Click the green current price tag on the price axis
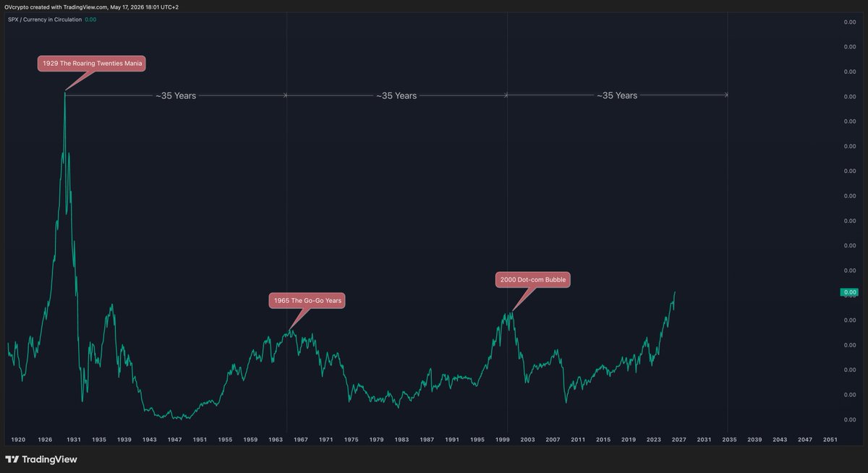The width and height of the screenshot is (868, 473). (x=848, y=293)
